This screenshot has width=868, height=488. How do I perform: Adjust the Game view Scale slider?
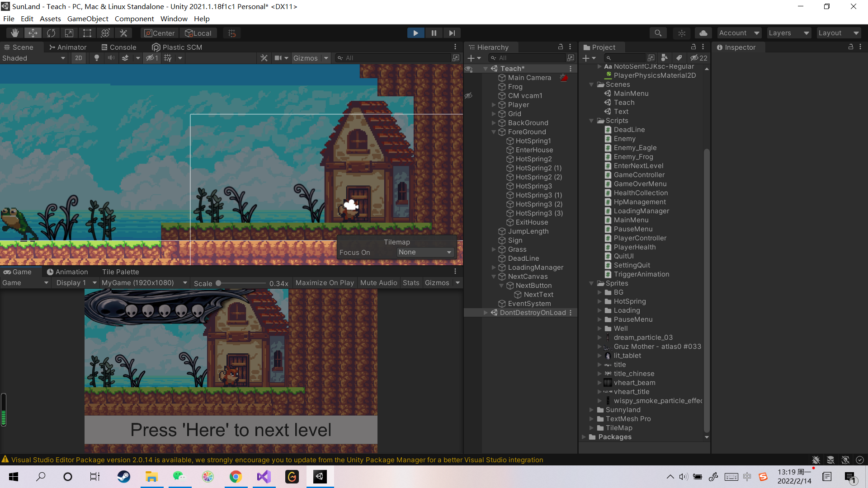coord(219,283)
